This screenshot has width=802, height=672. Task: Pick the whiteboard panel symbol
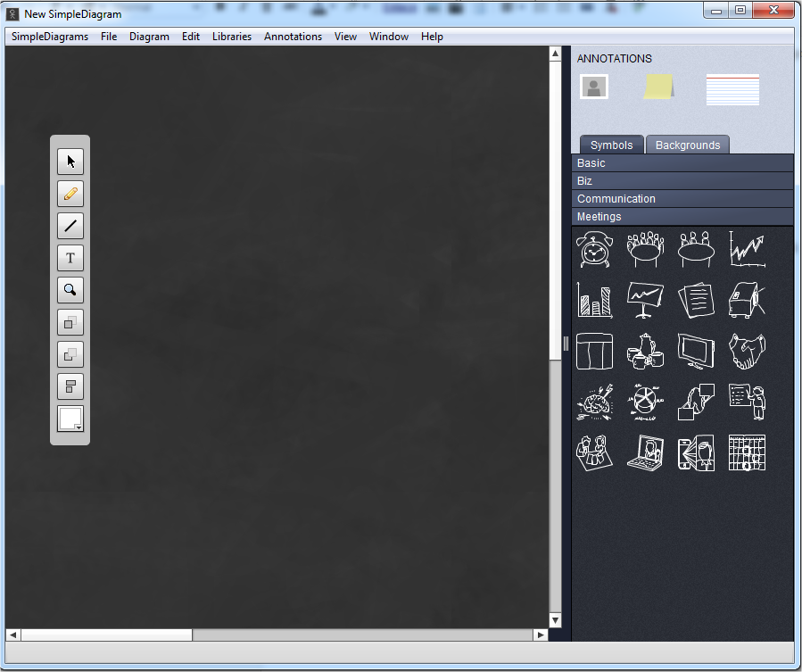point(594,351)
